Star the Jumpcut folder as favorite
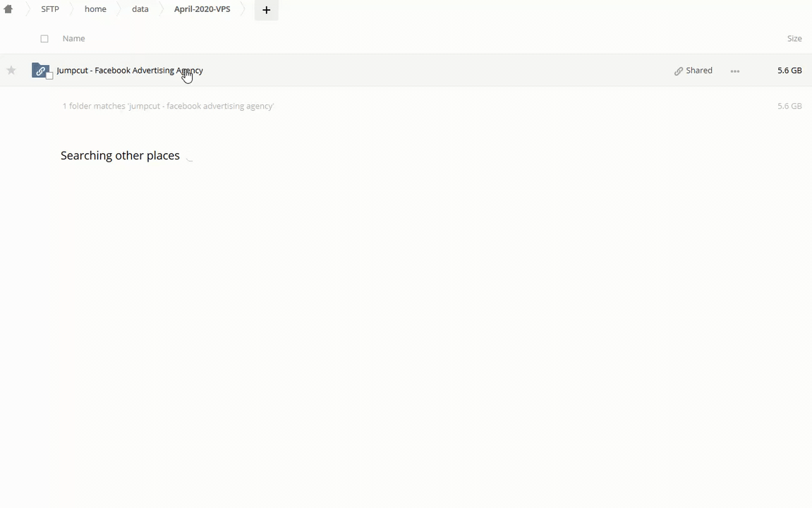This screenshot has height=508, width=812. (x=11, y=70)
